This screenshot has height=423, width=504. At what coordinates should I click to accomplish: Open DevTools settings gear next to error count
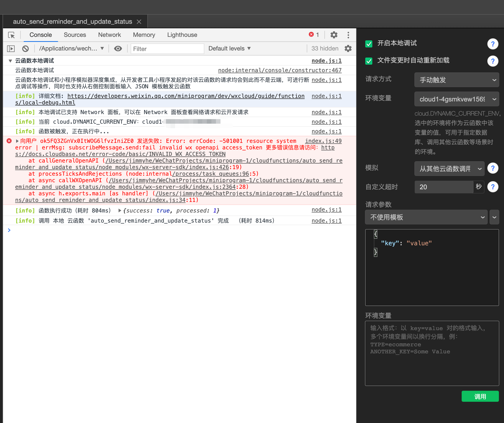[x=334, y=35]
